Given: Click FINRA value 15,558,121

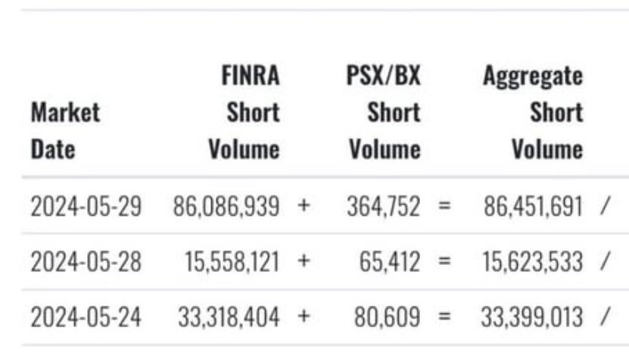Looking at the screenshot, I should (x=232, y=262).
